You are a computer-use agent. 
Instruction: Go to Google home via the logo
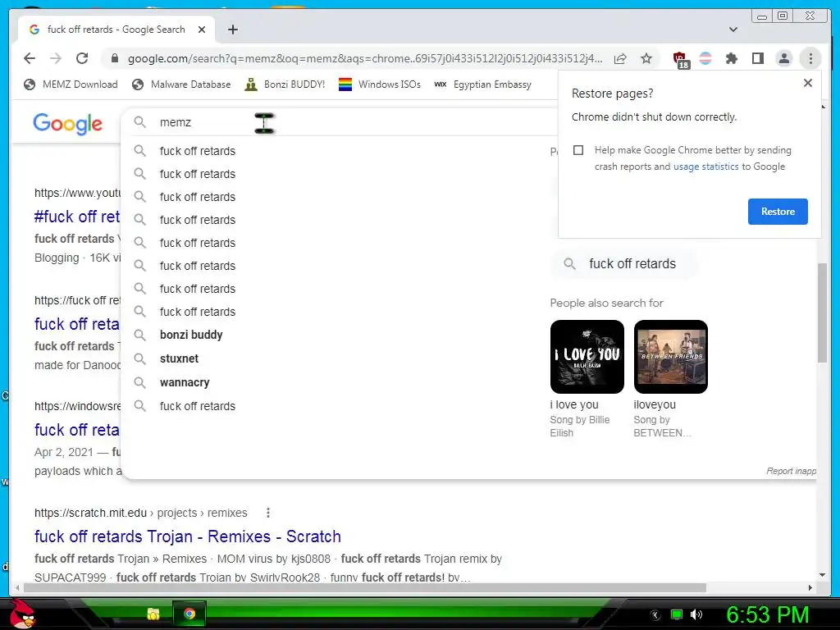pos(67,124)
